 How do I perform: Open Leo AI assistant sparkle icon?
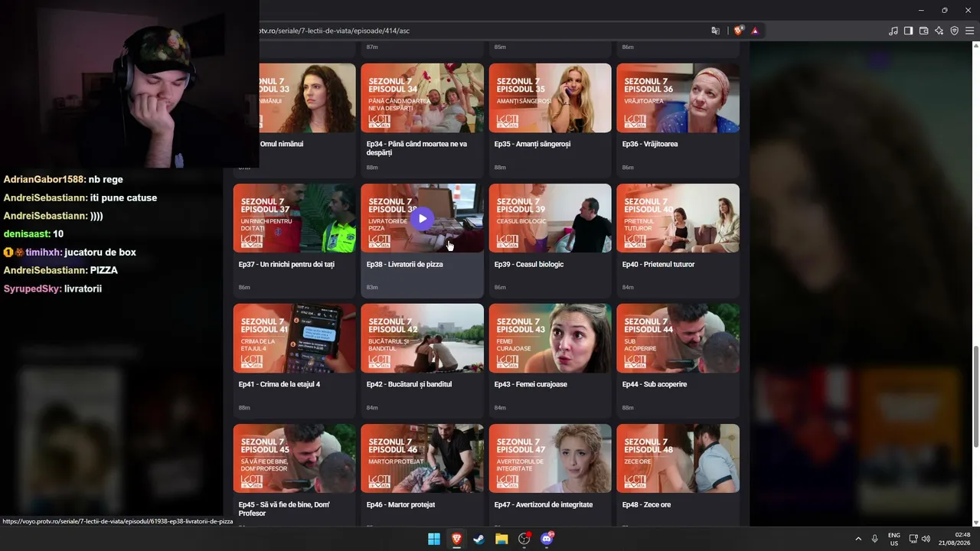point(939,31)
